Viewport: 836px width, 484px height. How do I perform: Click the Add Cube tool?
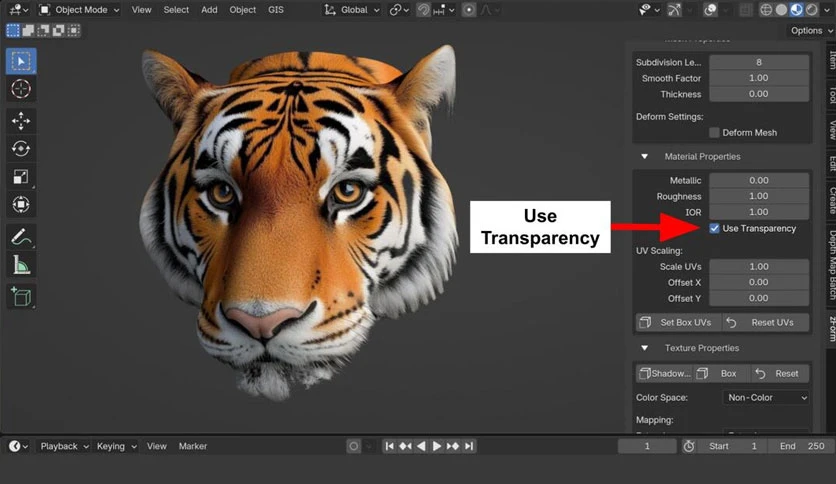21,297
